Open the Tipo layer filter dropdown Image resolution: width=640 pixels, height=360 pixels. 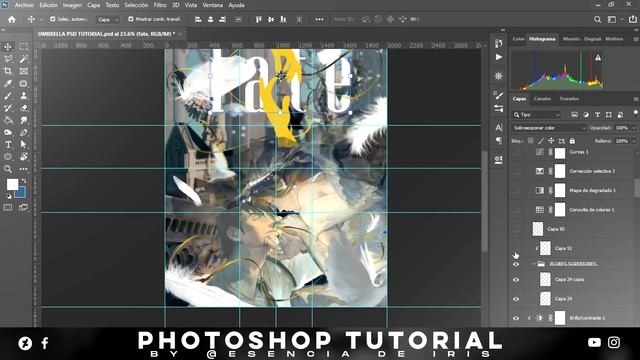point(537,115)
